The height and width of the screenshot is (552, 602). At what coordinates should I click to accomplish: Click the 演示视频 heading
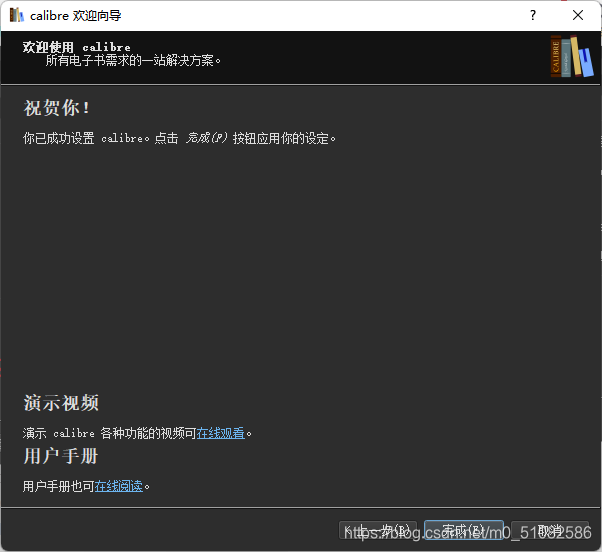pyautogui.click(x=61, y=403)
